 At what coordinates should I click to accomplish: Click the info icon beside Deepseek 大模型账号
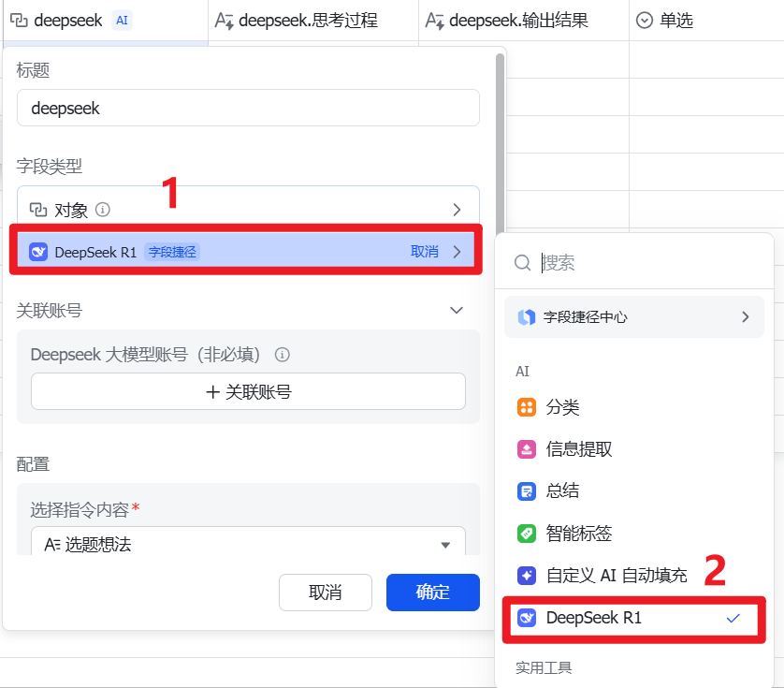pyautogui.click(x=282, y=355)
